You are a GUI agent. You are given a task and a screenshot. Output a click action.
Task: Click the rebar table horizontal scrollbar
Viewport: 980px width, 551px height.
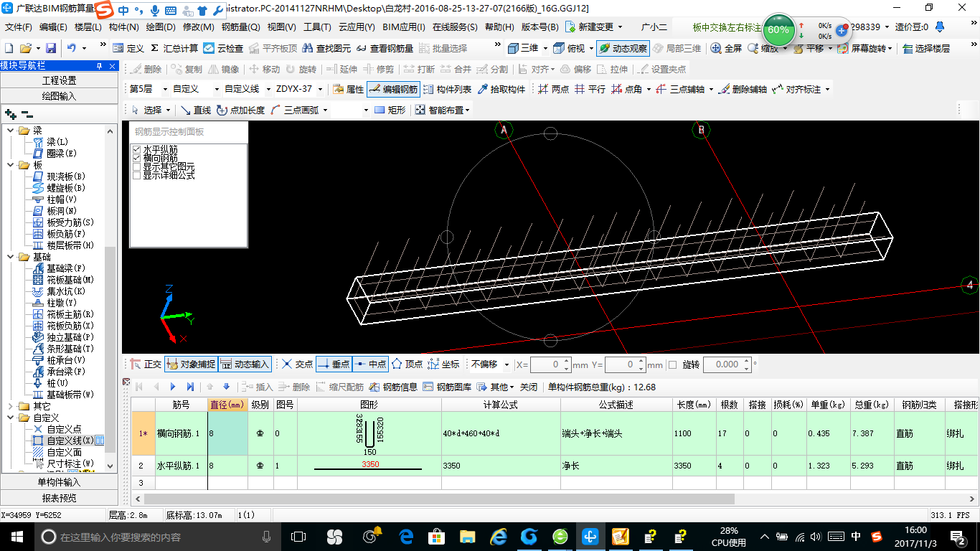(x=439, y=499)
